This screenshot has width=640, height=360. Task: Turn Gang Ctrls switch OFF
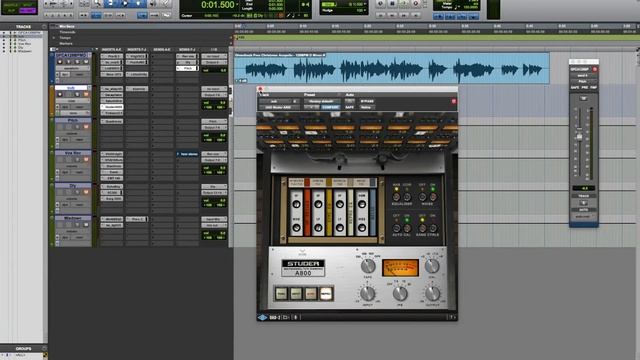pos(423,228)
